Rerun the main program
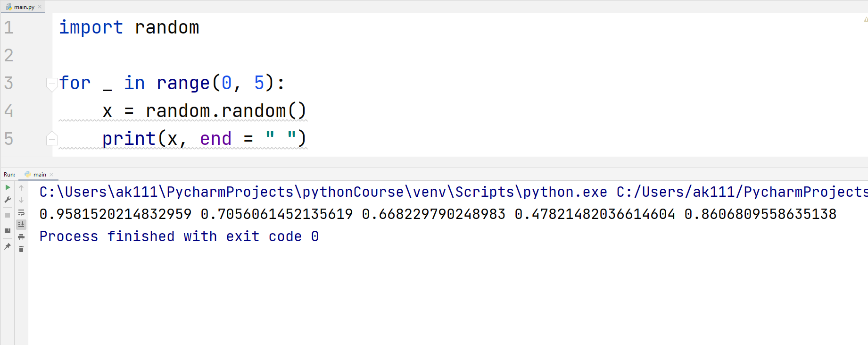 (7, 188)
